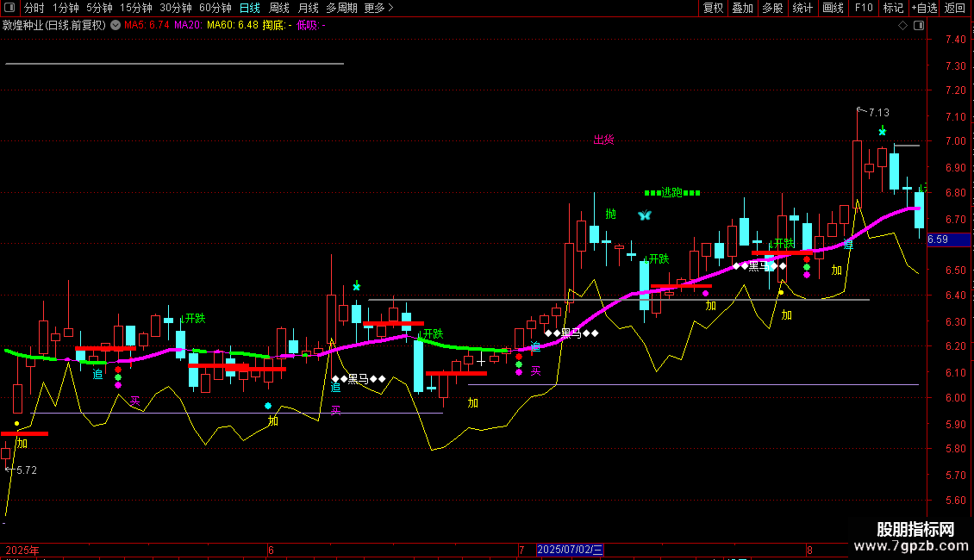Click the green 逃跑 warning label
Screen dimensions: 974x560
click(x=672, y=192)
